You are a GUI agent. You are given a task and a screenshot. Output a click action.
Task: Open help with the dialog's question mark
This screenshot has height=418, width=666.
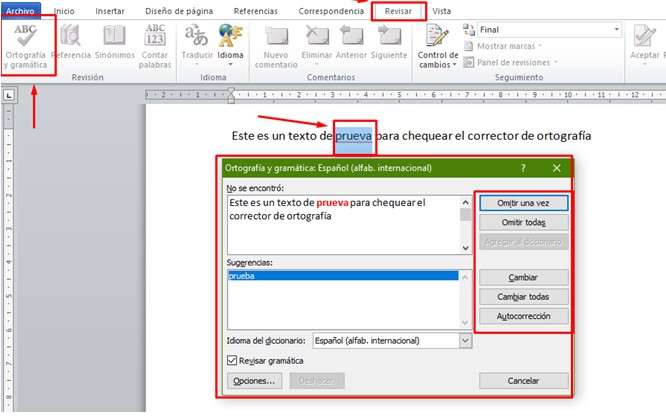pos(523,168)
